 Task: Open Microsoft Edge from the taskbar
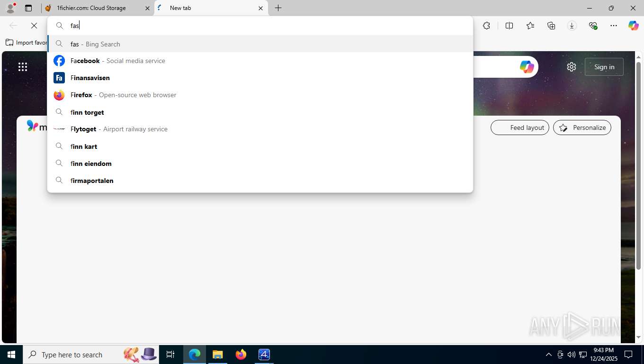pos(195,355)
